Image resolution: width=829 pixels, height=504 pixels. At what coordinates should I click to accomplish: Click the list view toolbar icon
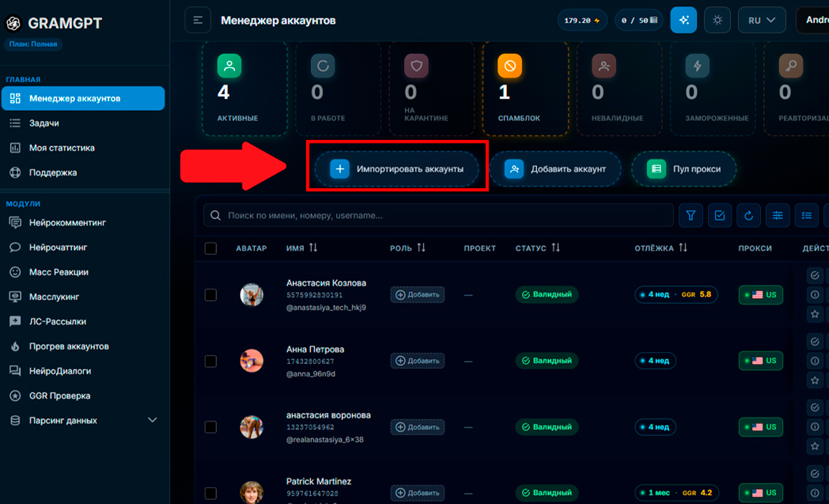(x=807, y=216)
